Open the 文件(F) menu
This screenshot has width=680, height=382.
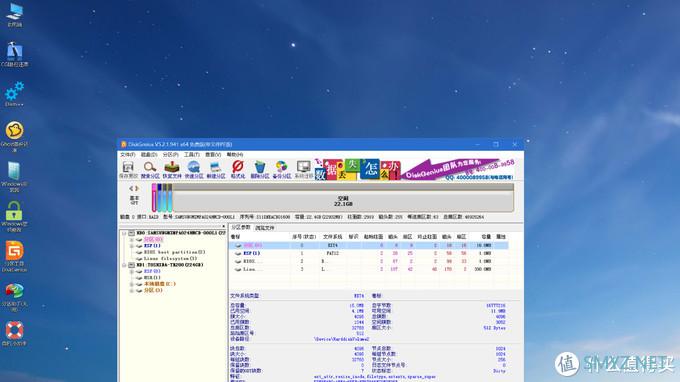(x=128, y=155)
